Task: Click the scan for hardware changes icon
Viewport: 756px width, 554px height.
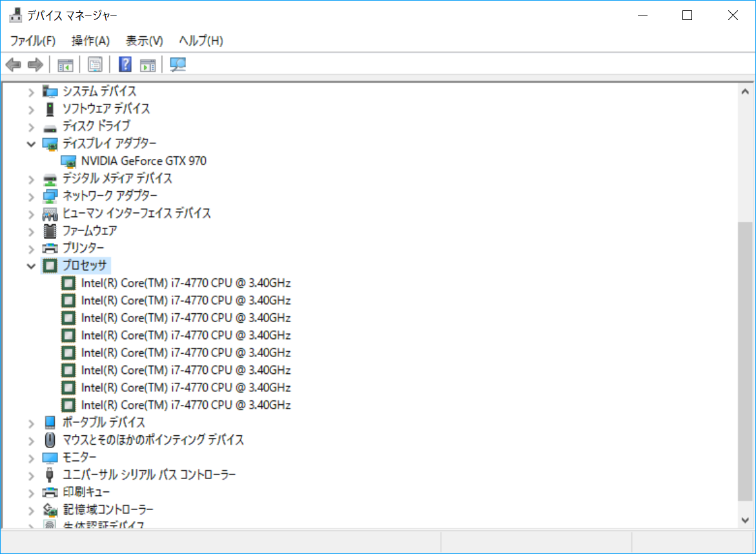Action: tap(178, 65)
